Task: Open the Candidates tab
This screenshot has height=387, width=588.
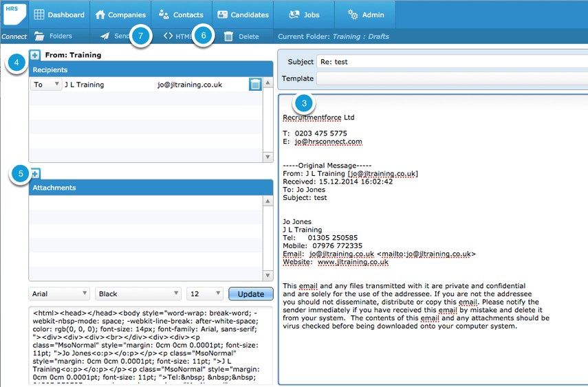Action: tap(243, 14)
